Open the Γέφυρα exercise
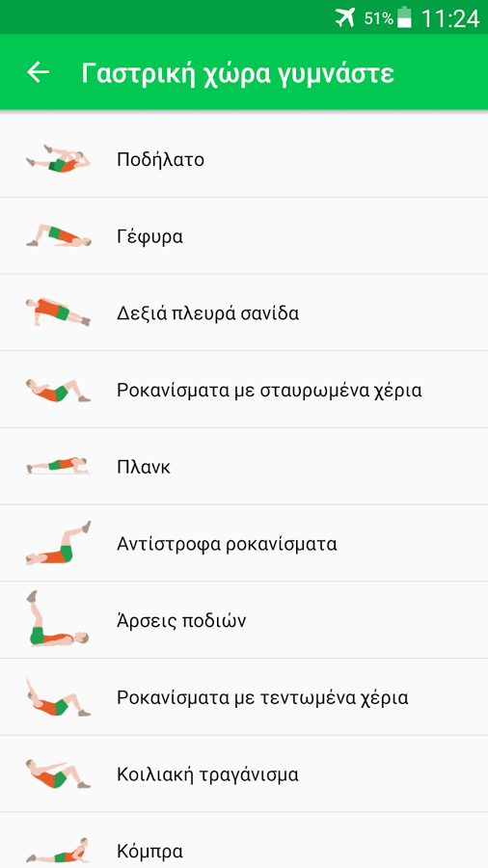488x868 pixels. [x=244, y=236]
